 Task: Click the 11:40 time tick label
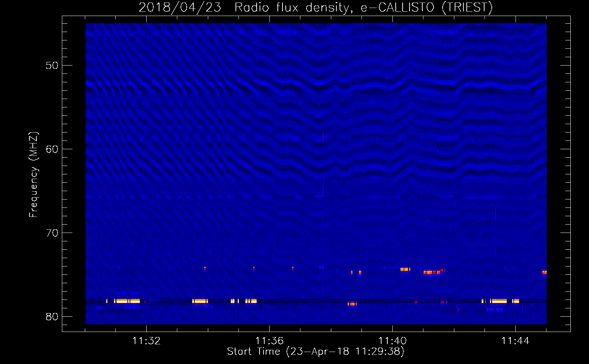coord(392,341)
